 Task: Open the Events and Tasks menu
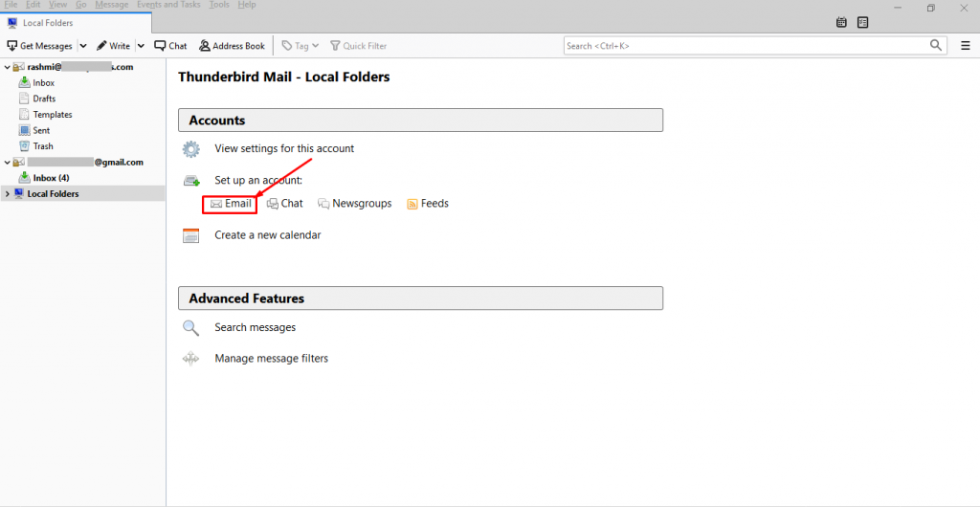click(168, 5)
